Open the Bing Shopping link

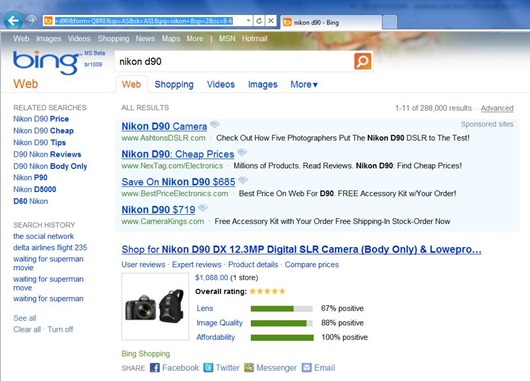pos(146,354)
